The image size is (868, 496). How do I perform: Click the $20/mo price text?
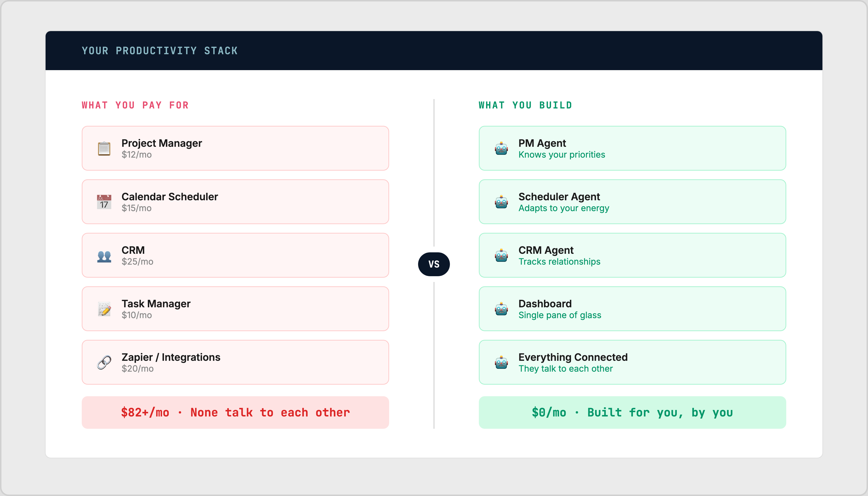(137, 369)
